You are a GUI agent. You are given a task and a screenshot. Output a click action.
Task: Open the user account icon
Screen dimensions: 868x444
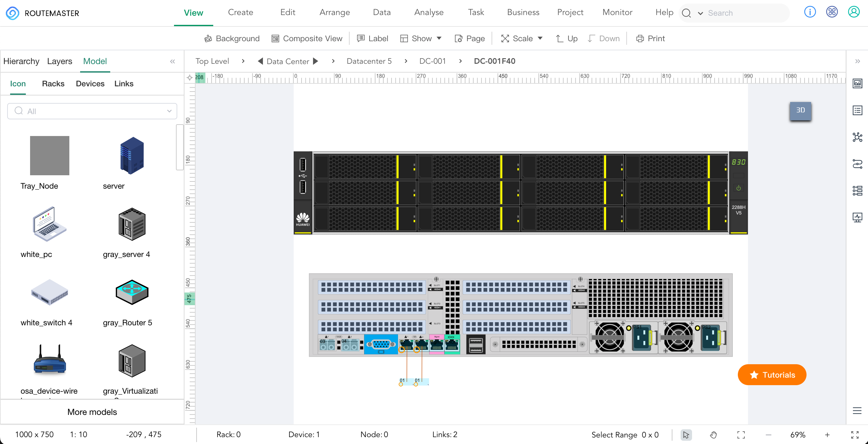854,12
